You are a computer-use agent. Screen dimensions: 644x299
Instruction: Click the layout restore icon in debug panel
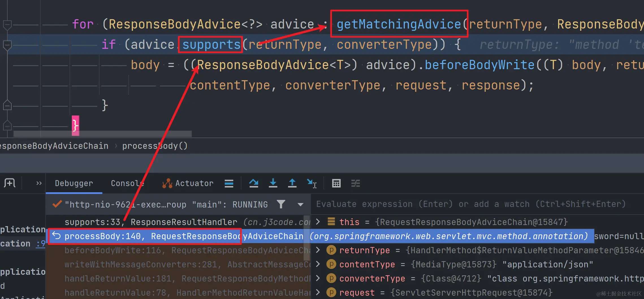coord(10,183)
